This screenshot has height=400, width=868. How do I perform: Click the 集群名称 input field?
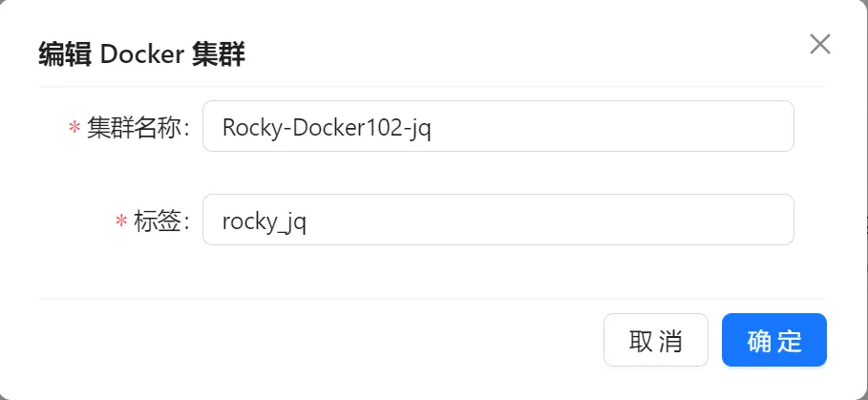[x=498, y=126]
